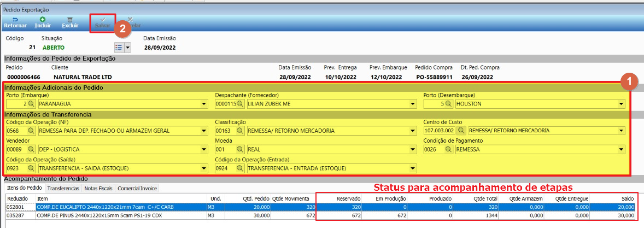Switch to Itens do Pedido tab

click(25, 188)
